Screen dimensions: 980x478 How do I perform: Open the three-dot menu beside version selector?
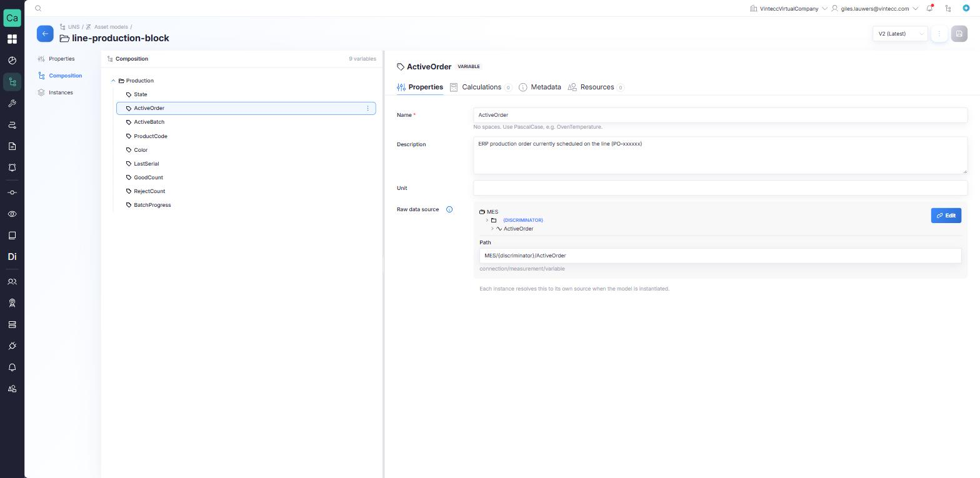[x=939, y=34]
